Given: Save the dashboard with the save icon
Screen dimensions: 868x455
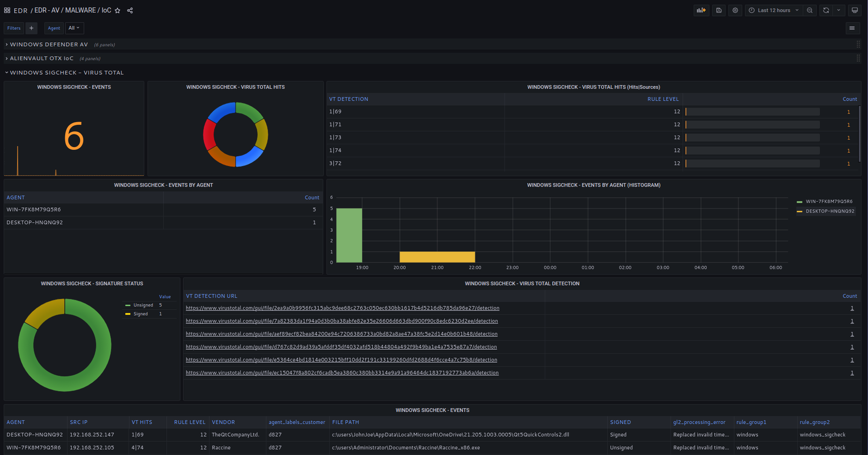Looking at the screenshot, I should click(719, 10).
